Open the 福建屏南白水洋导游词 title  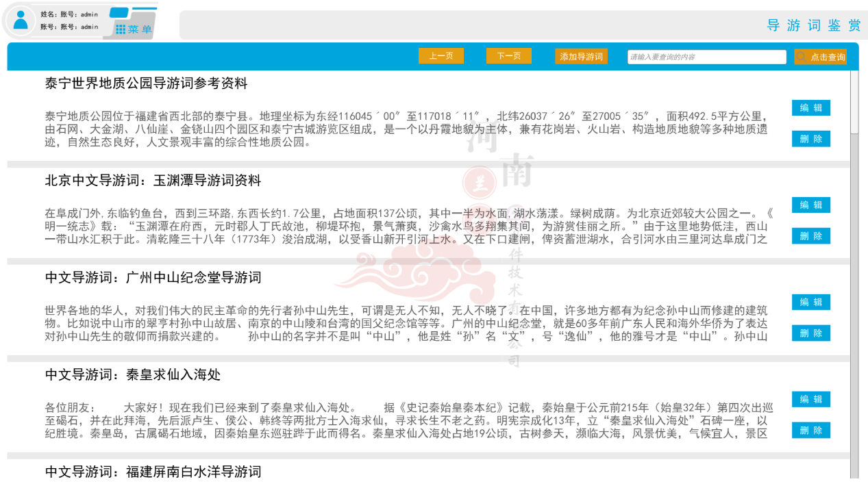pyautogui.click(x=153, y=472)
